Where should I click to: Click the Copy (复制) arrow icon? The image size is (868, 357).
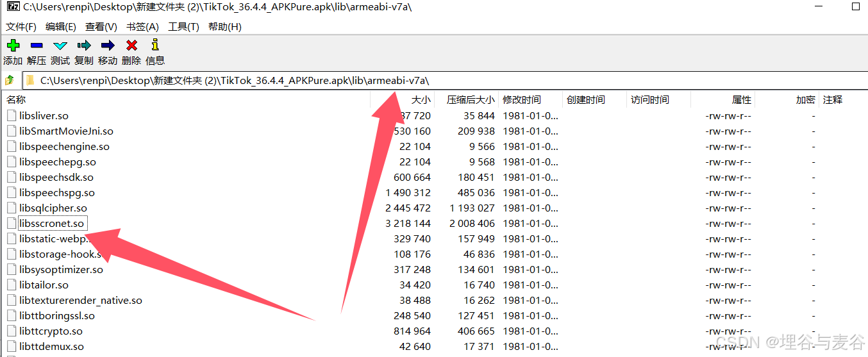click(x=84, y=46)
